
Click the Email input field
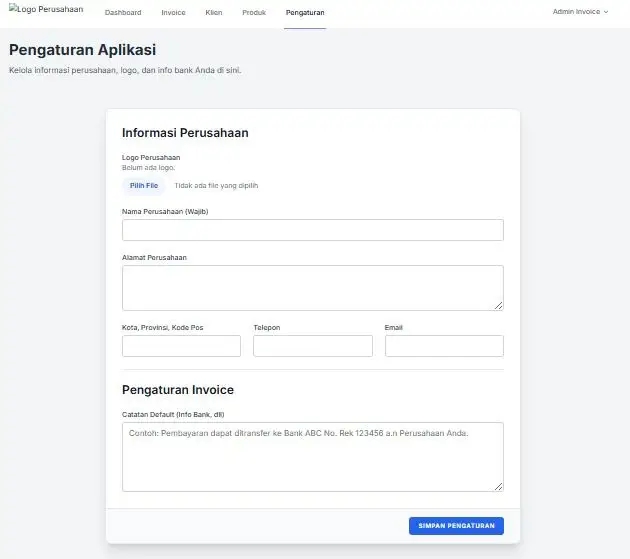[444, 346]
